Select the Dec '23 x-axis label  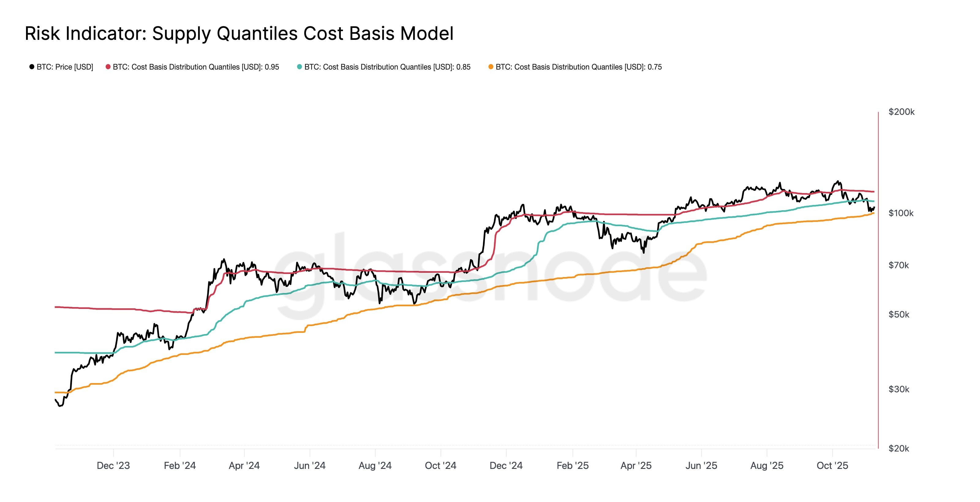(x=113, y=466)
